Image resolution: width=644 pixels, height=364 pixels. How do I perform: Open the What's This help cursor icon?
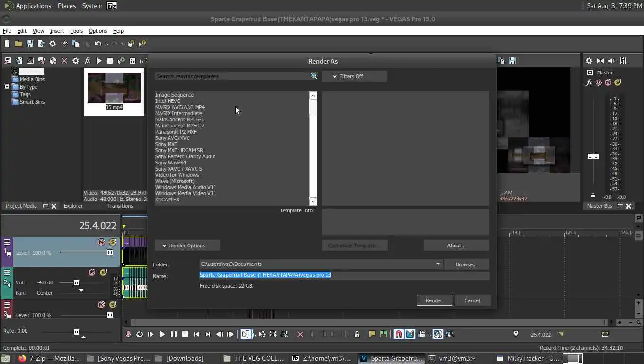pyautogui.click(x=143, y=44)
